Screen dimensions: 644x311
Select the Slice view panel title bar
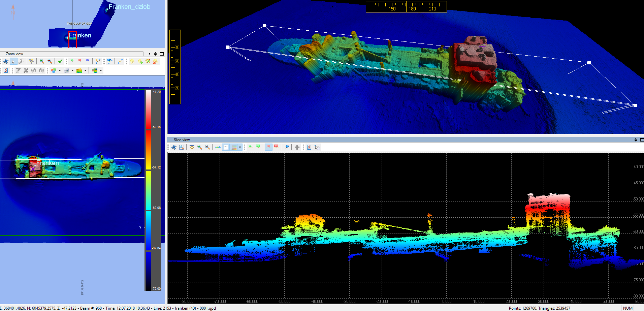(x=182, y=140)
